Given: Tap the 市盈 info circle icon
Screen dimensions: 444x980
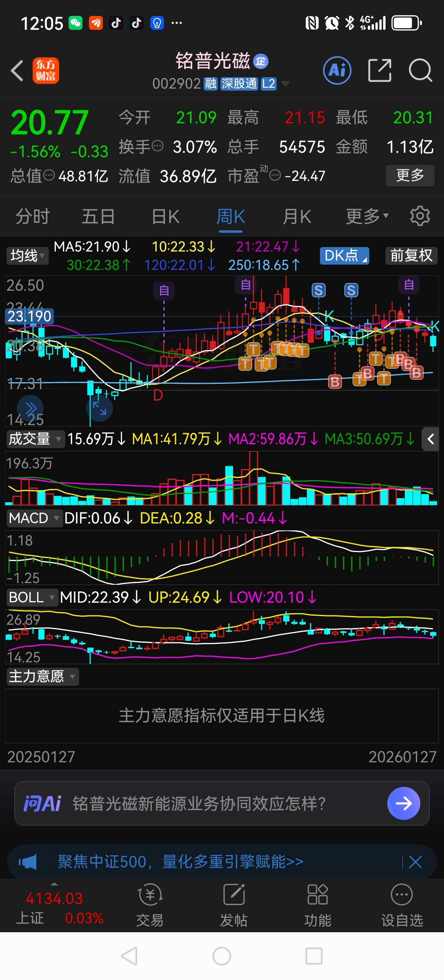Looking at the screenshot, I should click(275, 176).
